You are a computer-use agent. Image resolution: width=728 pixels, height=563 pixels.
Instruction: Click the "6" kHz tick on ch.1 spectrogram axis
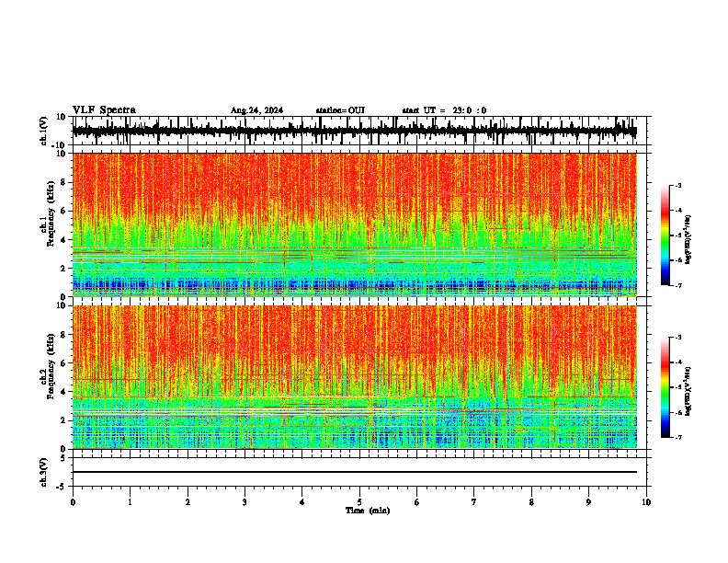[x=63, y=211]
